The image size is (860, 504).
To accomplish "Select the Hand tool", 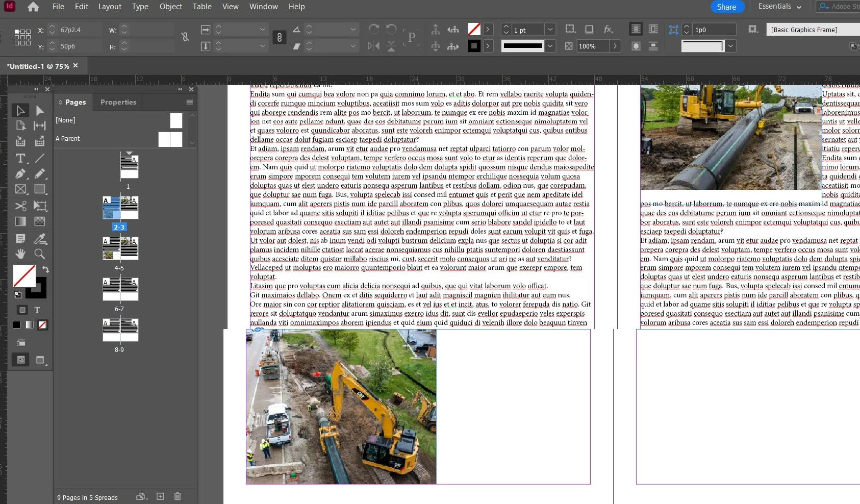I will click(x=20, y=254).
